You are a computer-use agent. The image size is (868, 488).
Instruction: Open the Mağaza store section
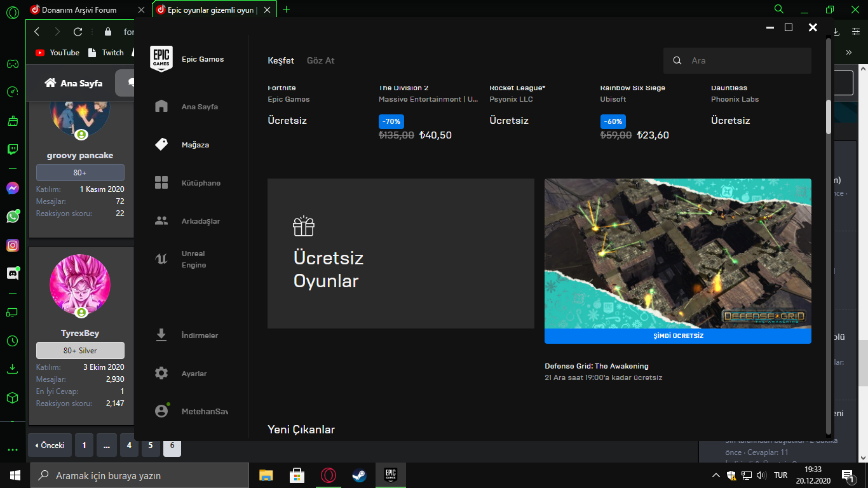182,145
